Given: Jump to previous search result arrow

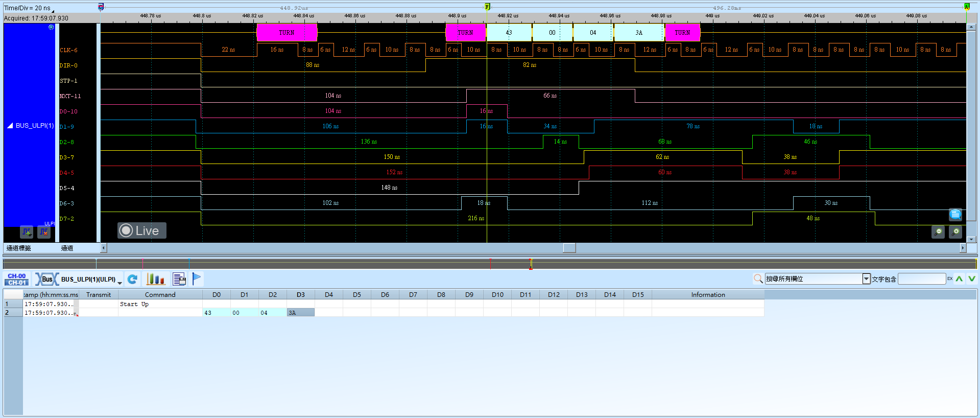Looking at the screenshot, I should pyautogui.click(x=959, y=278).
